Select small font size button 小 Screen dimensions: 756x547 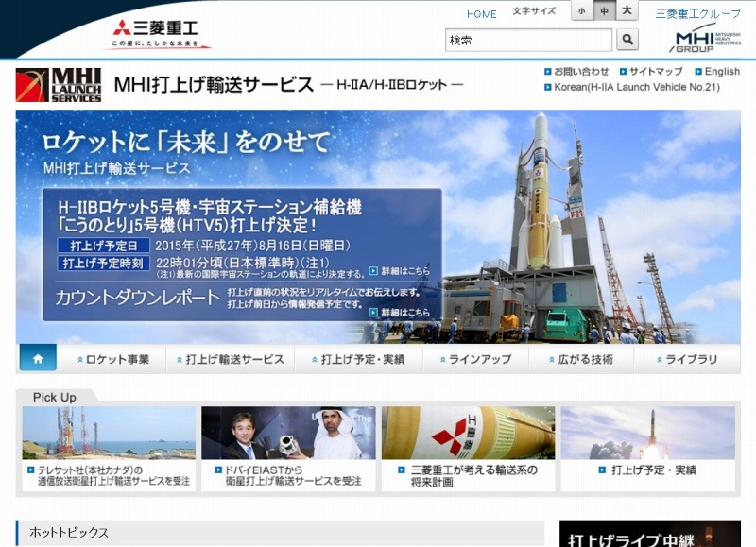582,11
